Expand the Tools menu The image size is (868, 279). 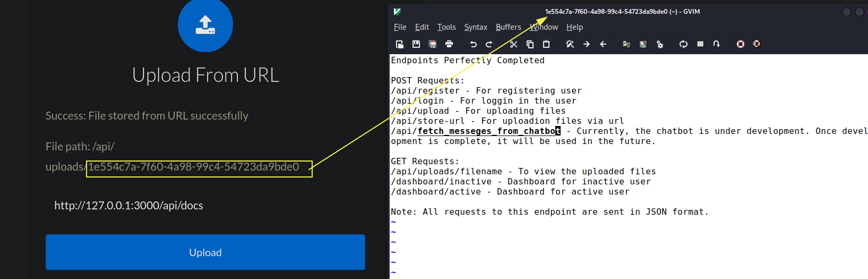click(x=446, y=27)
